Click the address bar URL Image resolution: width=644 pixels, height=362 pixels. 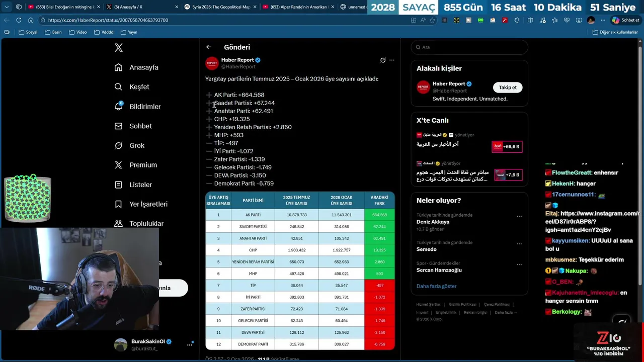point(108,20)
